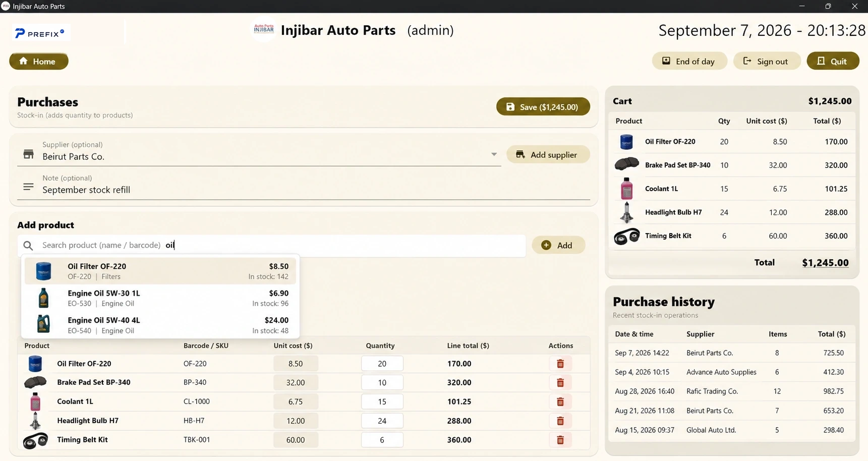This screenshot has height=461, width=868.
Task: Click Date & time column header
Action: (x=634, y=334)
